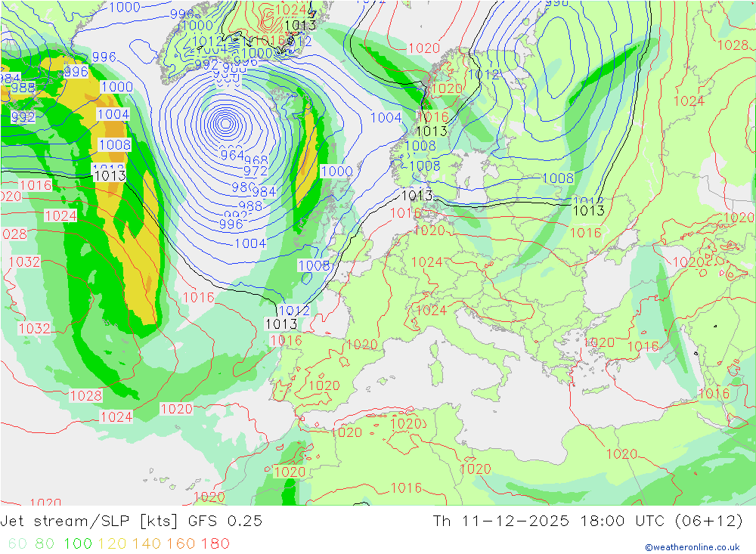The height and width of the screenshot is (554, 756).
Task: Click the 968 isobar label
Action: point(256,160)
